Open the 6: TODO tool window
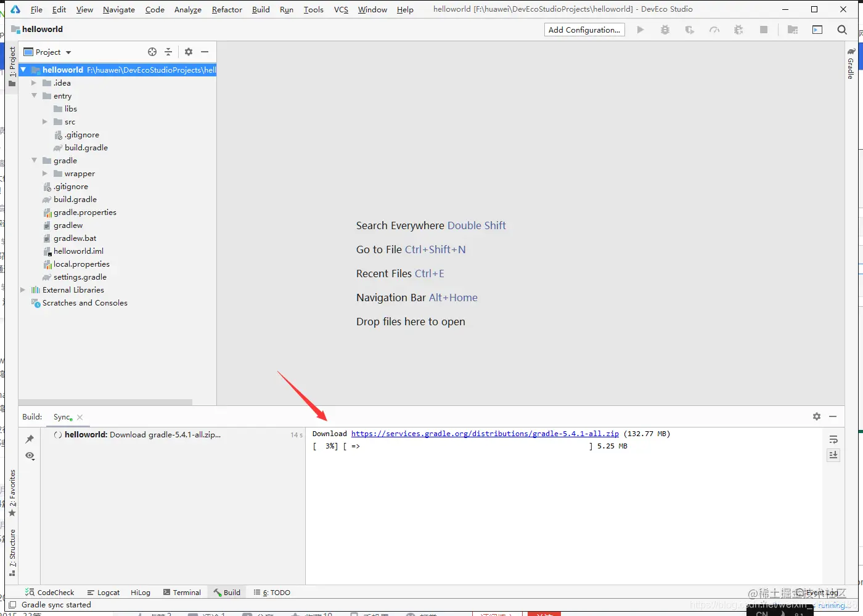 click(272, 592)
